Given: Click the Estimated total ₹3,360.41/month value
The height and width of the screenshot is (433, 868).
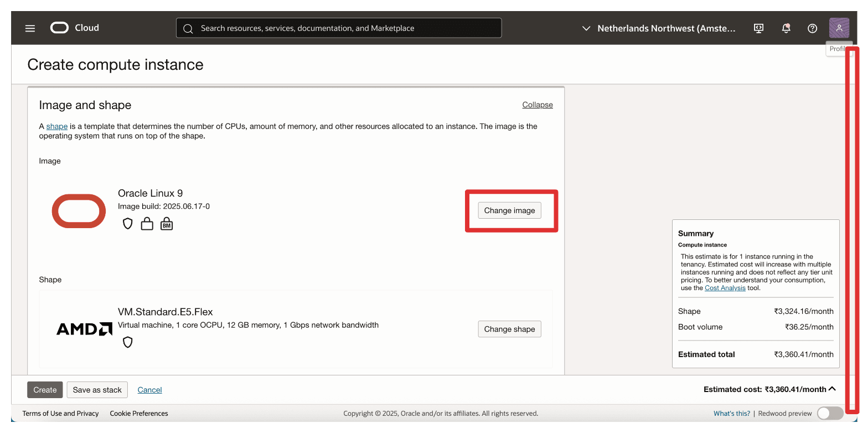Looking at the screenshot, I should (804, 354).
